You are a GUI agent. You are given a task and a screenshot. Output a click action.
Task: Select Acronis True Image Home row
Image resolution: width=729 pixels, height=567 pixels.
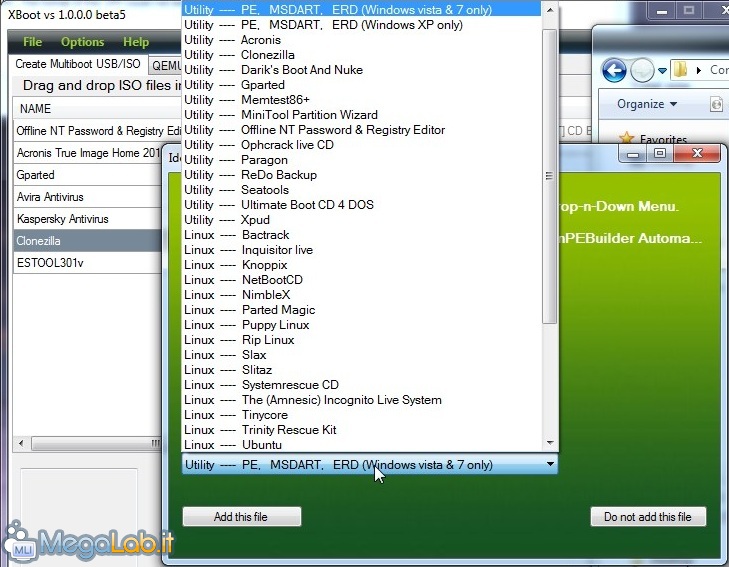click(88, 153)
